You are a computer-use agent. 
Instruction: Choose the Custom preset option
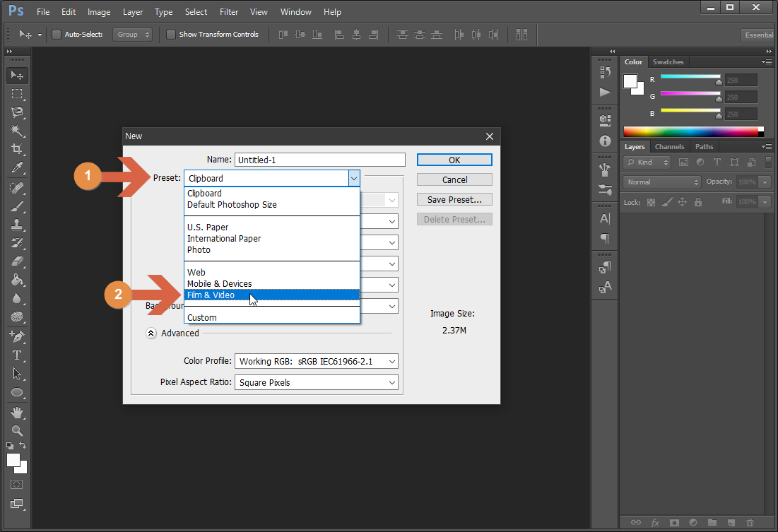coord(272,317)
